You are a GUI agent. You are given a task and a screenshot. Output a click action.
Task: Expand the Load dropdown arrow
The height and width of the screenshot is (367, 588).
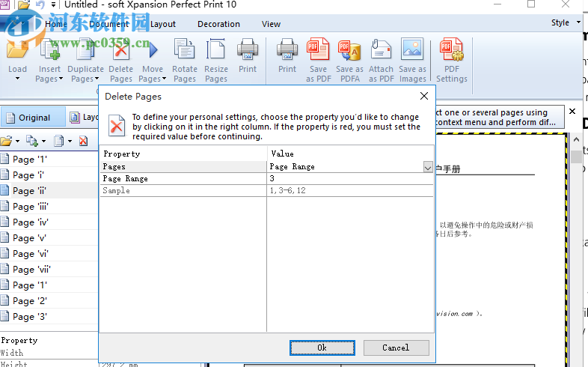tap(17, 79)
